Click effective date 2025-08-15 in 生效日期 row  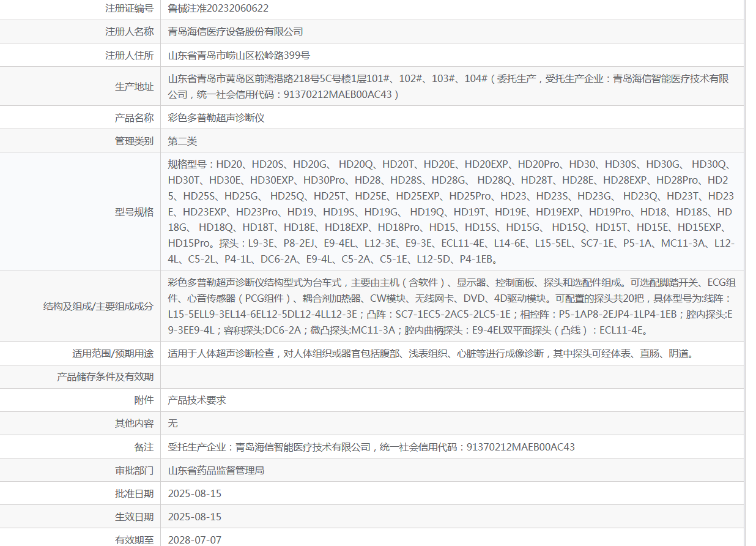(195, 517)
